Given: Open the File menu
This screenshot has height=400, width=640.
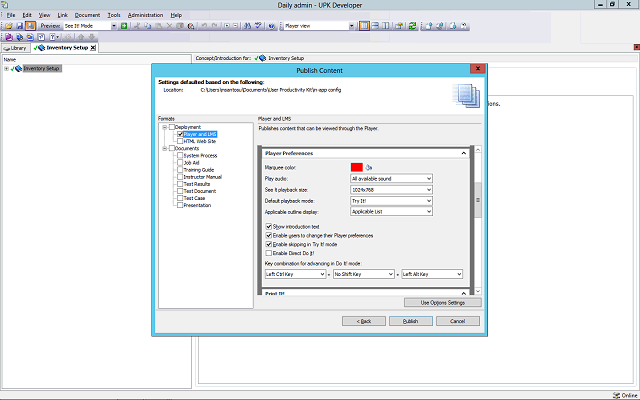Looking at the screenshot, I should pyautogui.click(x=11, y=15).
